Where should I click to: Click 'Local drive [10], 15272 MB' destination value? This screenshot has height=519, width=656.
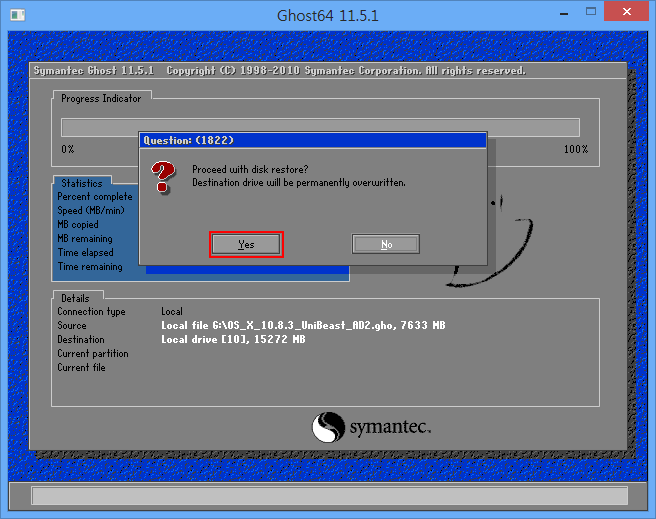point(233,339)
